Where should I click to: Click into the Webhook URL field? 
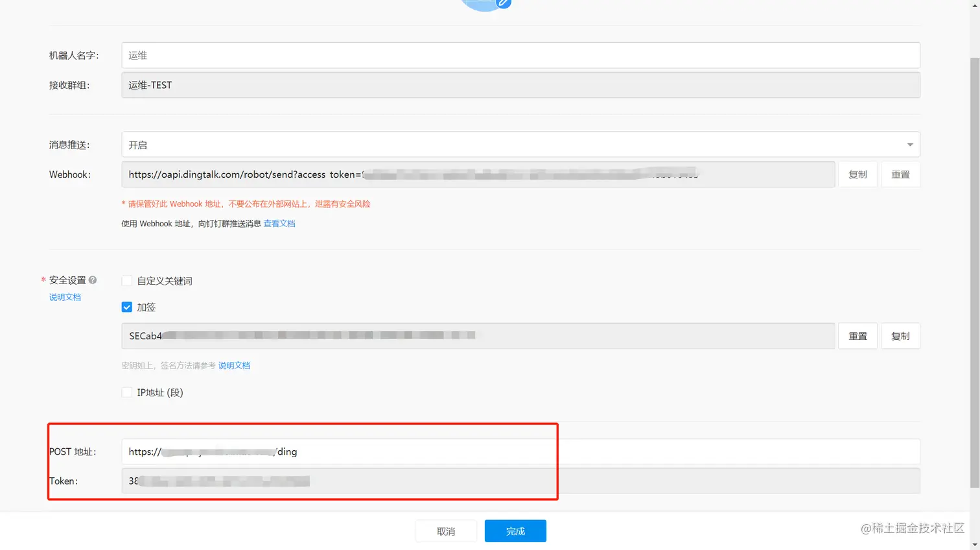point(478,174)
